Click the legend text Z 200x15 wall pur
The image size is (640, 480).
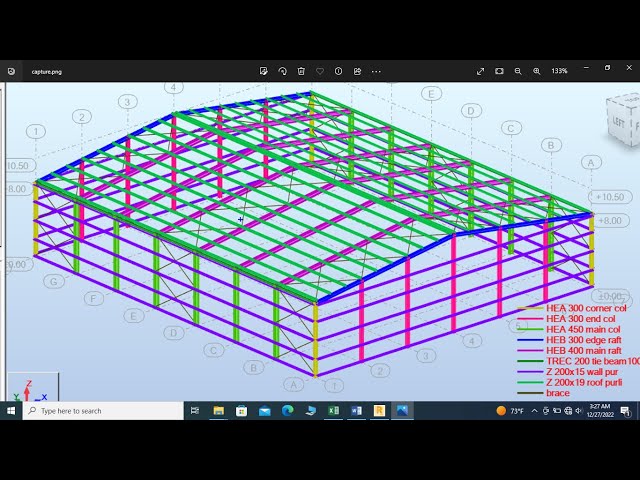point(582,372)
